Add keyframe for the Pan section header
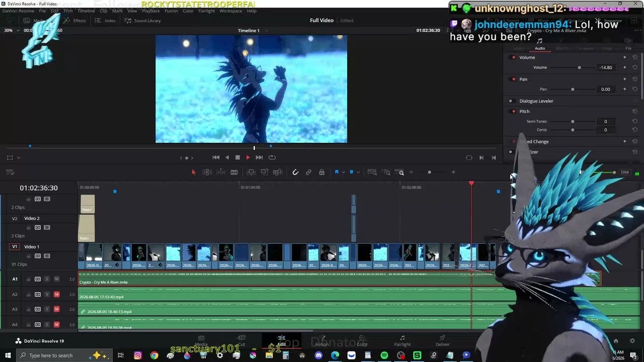The height and width of the screenshot is (362, 644). coord(625,79)
